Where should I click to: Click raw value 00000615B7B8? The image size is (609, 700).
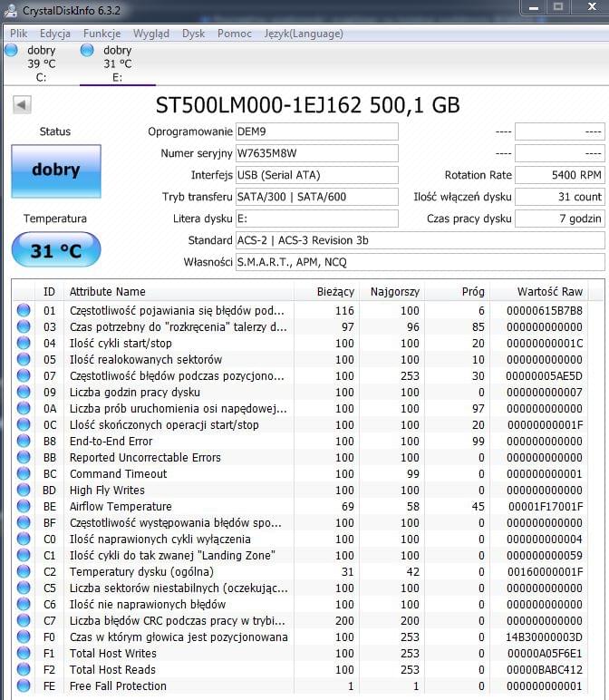click(545, 310)
